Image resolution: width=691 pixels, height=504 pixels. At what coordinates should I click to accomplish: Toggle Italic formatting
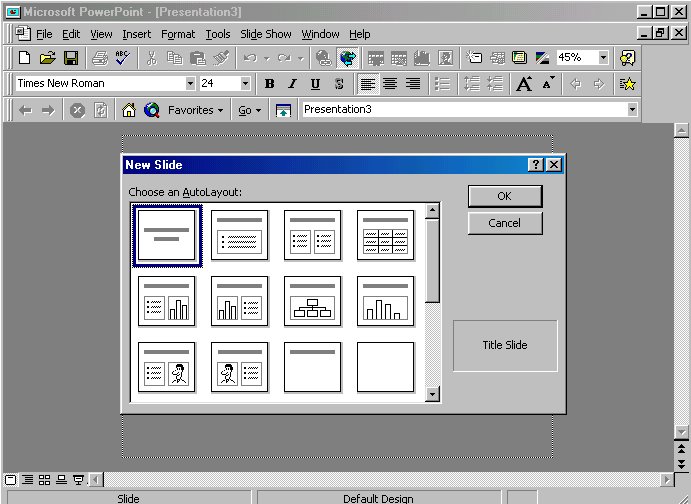tap(292, 84)
